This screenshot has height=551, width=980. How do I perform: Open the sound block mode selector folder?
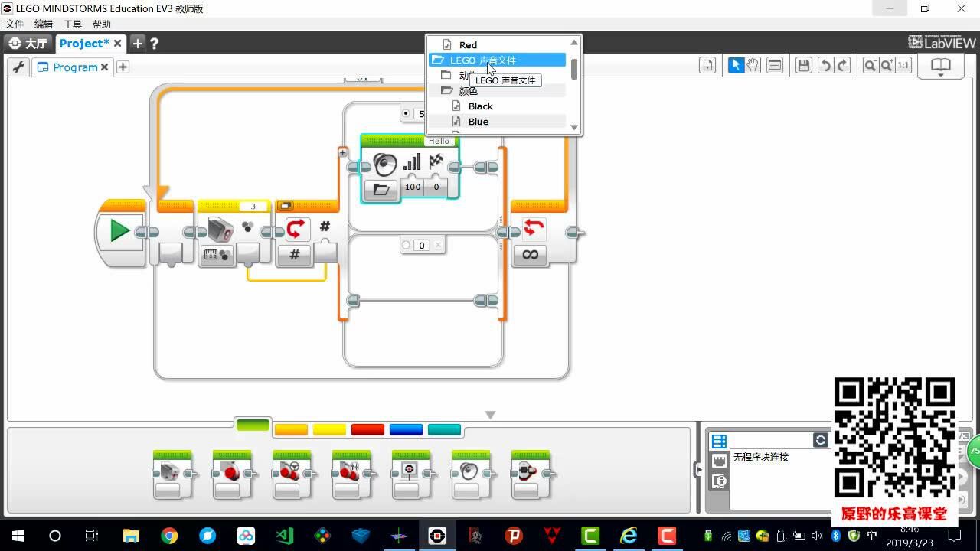pyautogui.click(x=381, y=189)
